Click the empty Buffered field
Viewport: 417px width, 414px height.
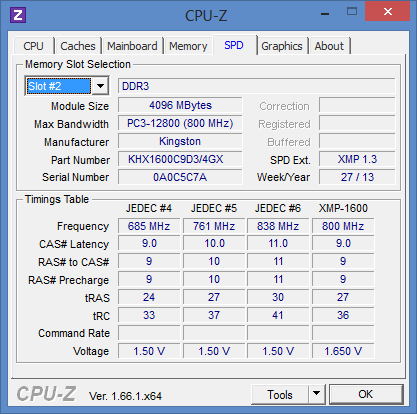pos(357,141)
